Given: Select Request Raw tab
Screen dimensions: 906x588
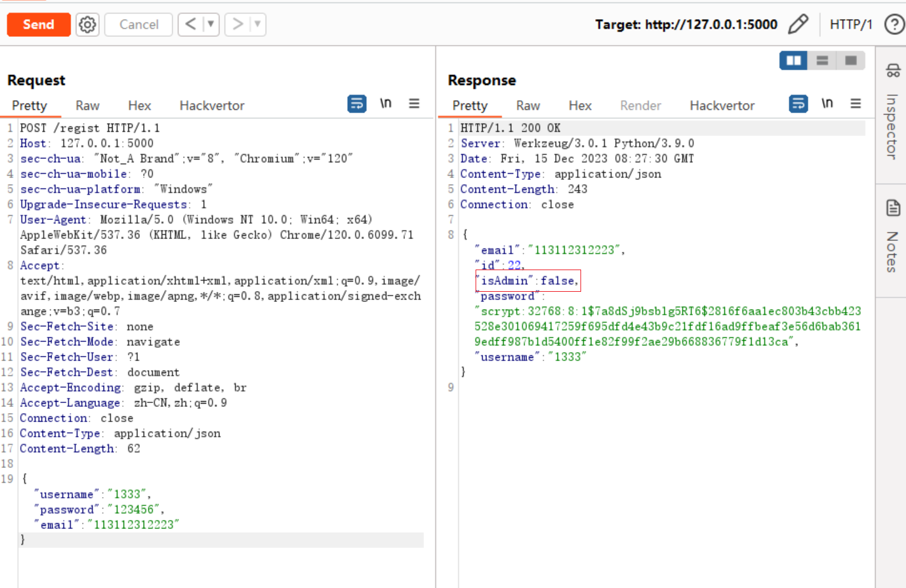Looking at the screenshot, I should [x=88, y=106].
